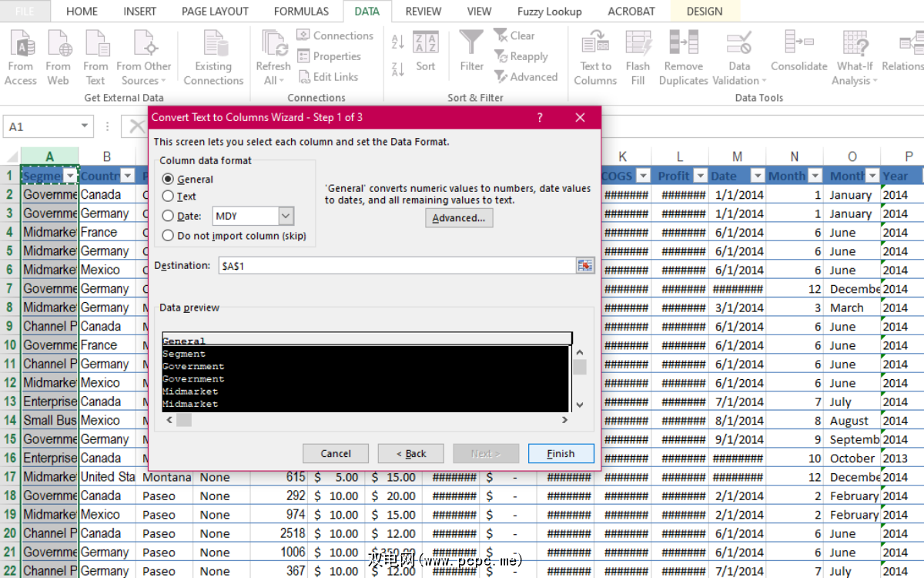Select the Text data format radio button

tap(168, 197)
